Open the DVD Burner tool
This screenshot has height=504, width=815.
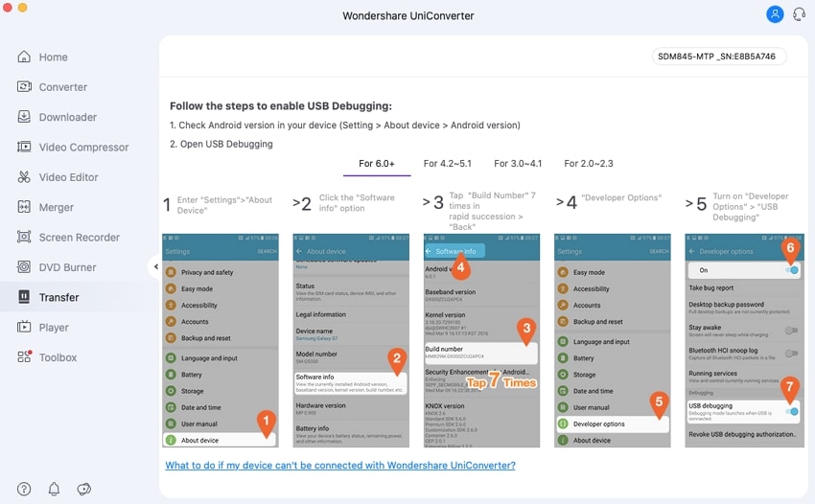click(x=57, y=267)
